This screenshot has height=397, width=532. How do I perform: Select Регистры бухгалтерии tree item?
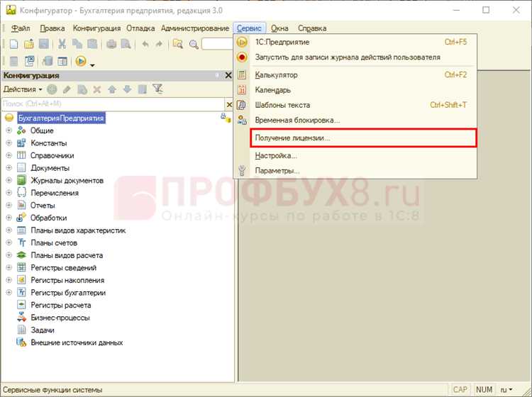(68, 293)
